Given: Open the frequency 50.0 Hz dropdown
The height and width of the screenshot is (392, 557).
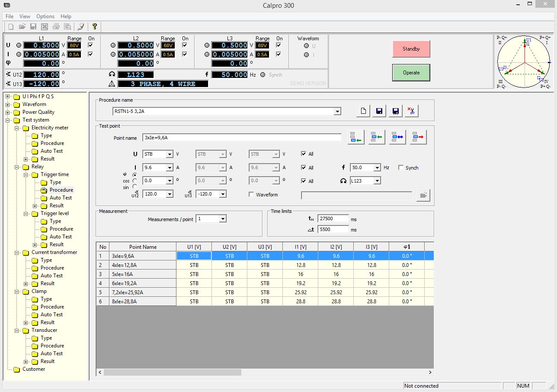Looking at the screenshot, I should [378, 167].
